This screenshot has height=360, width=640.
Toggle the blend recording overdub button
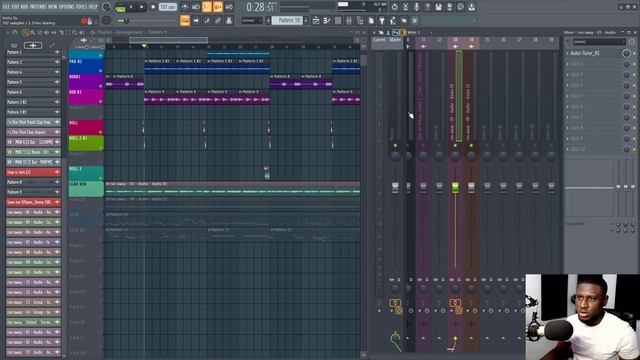point(218,7)
